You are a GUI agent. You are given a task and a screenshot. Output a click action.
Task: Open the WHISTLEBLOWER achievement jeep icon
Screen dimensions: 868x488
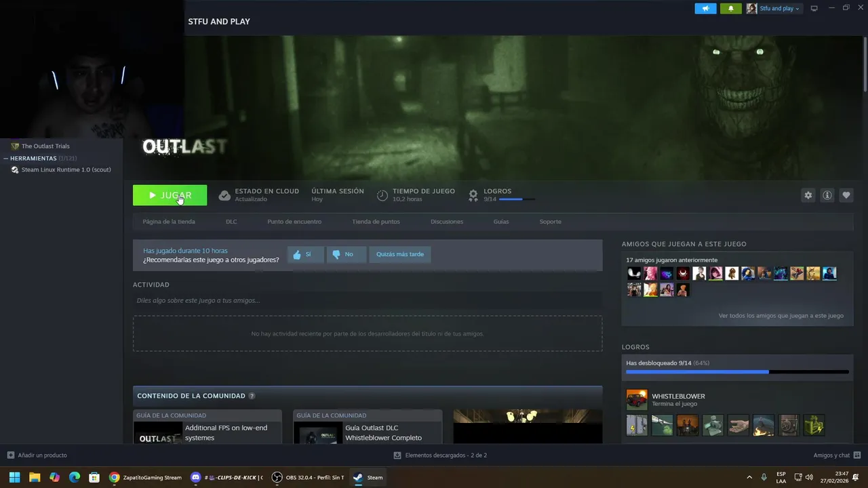[x=637, y=399]
